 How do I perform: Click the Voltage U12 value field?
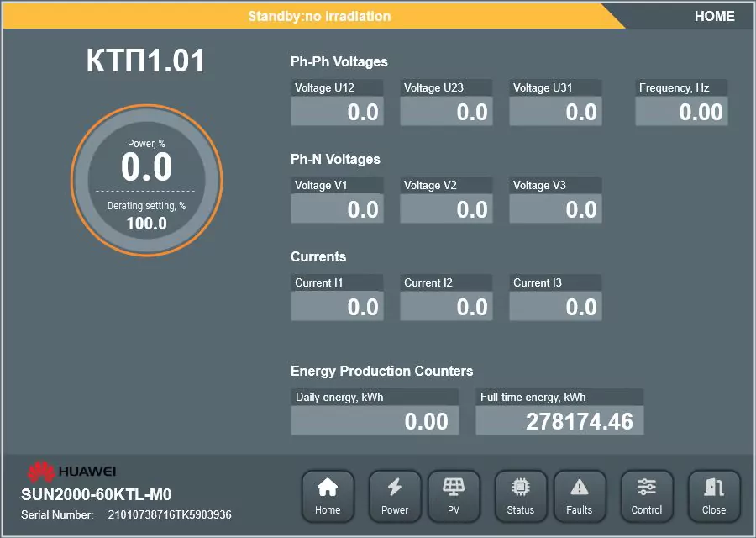(x=337, y=112)
